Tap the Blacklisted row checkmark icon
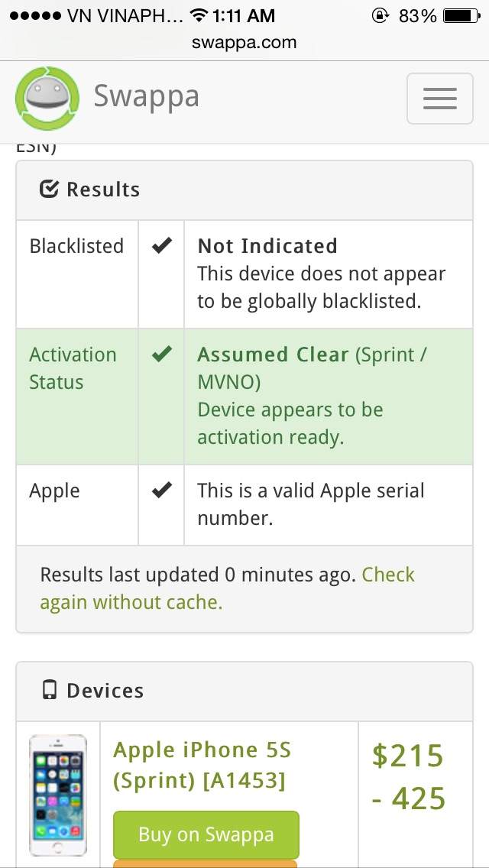Image resolution: width=489 pixels, height=868 pixels. 161,246
